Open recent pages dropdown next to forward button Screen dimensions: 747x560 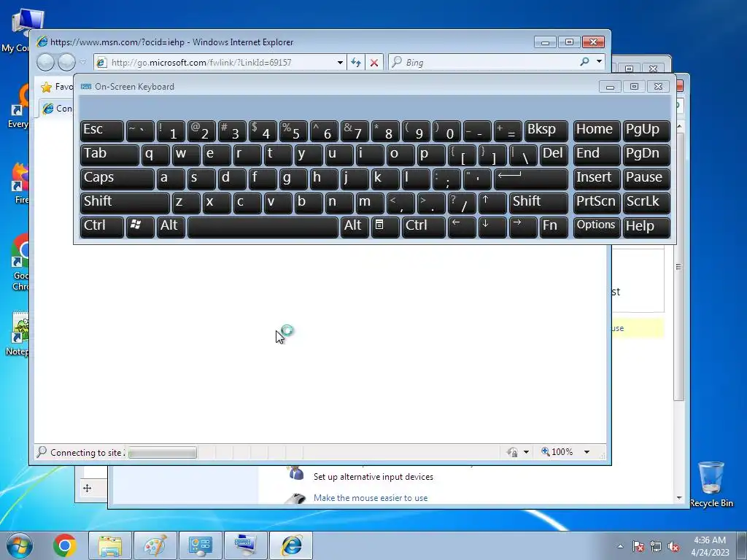pos(83,62)
